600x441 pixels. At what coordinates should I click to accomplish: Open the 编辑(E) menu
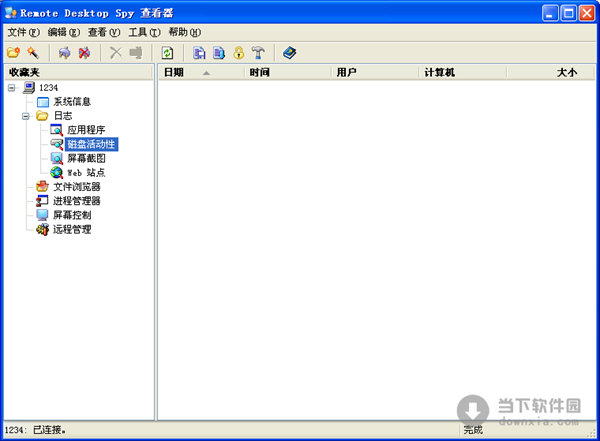point(64,33)
